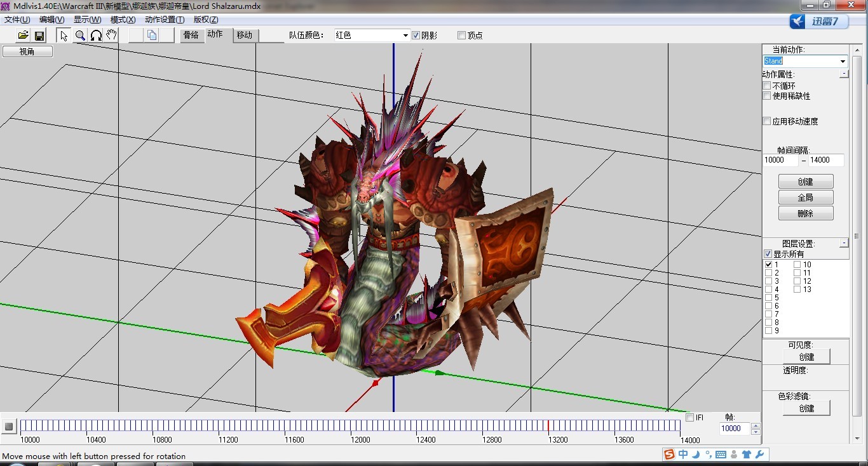Check layer 13 checkbox
868x466 pixels.
[797, 290]
